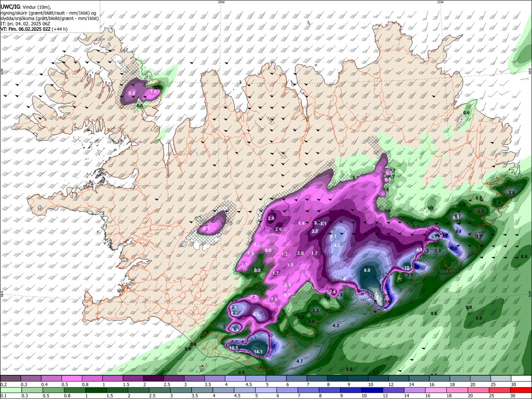Click the '15W' longitude label
Screen dimensions: 532x399
(440, 2)
